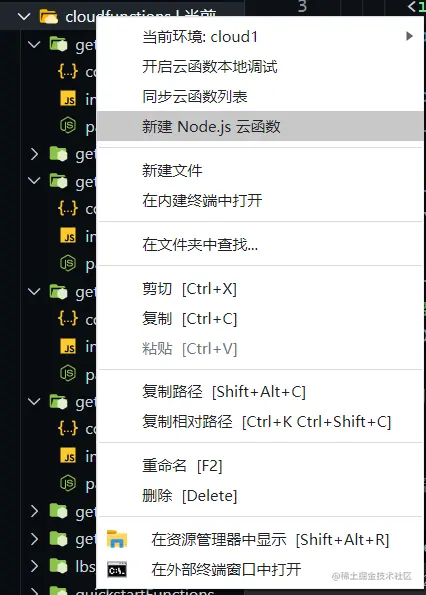Select 删除 [Delete] menu entry

coord(260,496)
